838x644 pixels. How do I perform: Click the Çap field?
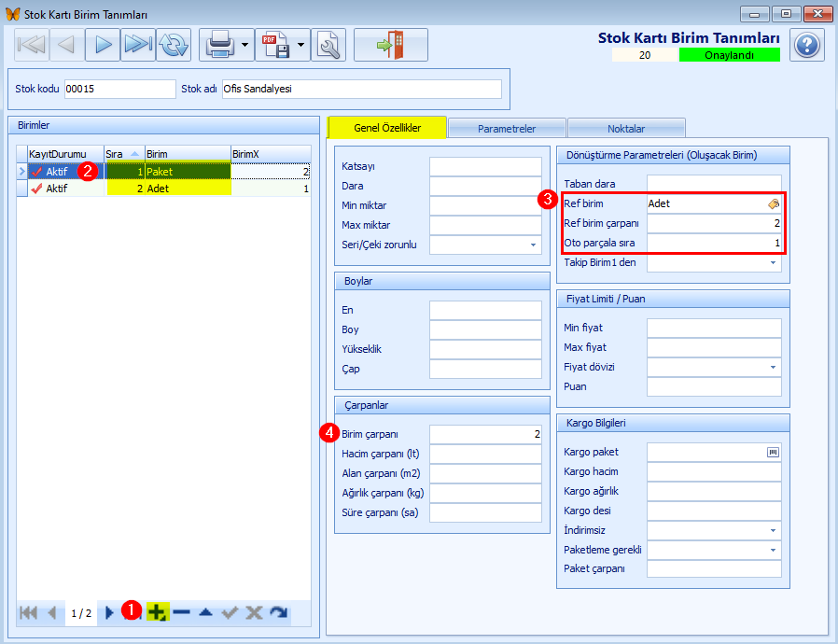(x=485, y=370)
